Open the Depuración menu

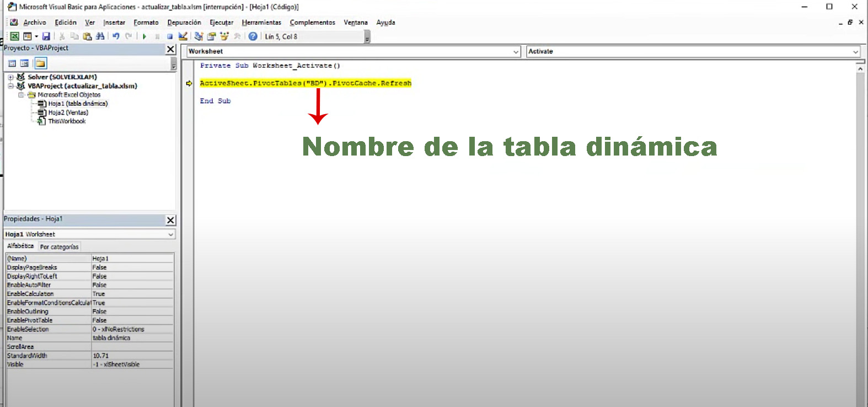(184, 23)
